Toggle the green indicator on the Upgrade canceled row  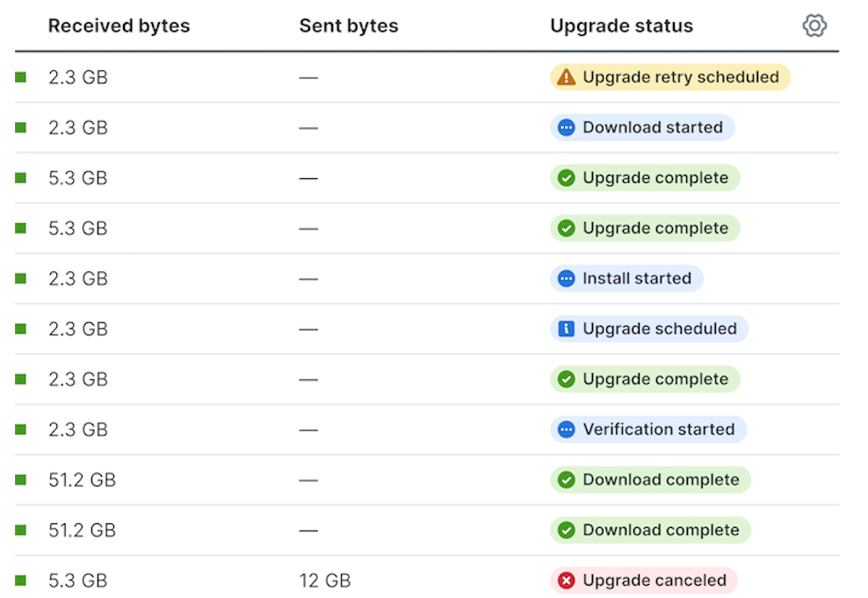(x=19, y=580)
